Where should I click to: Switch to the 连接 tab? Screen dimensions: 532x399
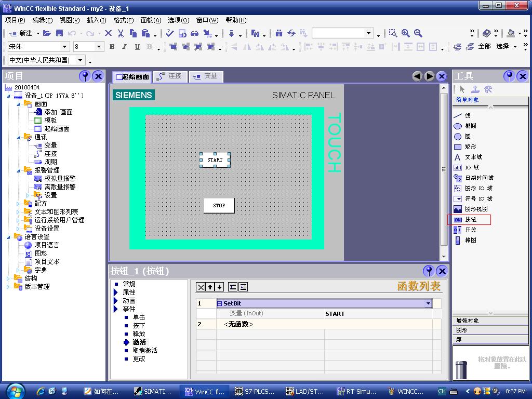coord(169,76)
